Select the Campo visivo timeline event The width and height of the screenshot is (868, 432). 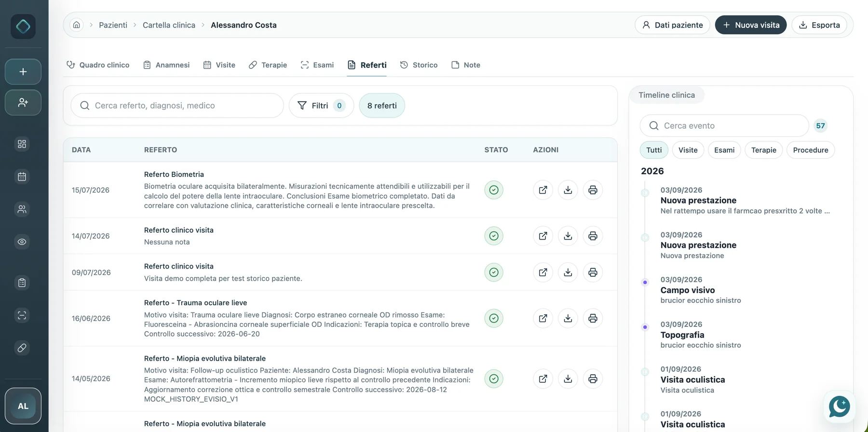pos(701,290)
